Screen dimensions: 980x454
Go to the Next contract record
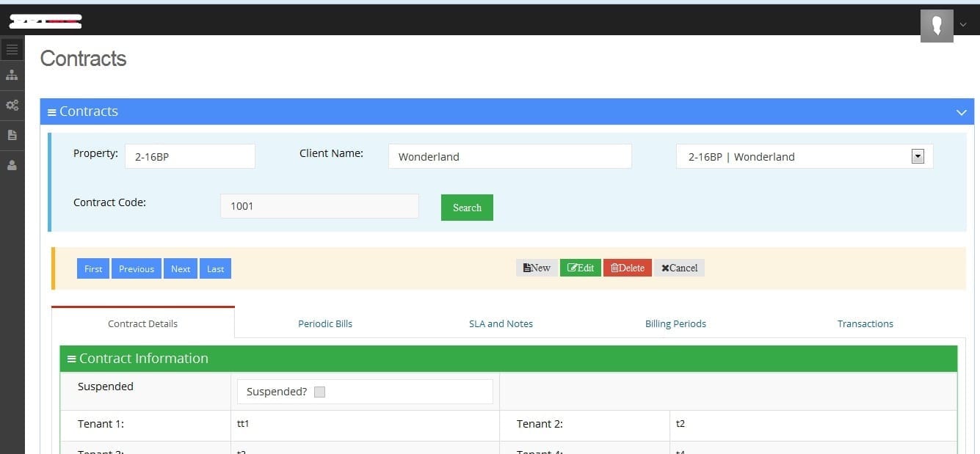click(181, 268)
